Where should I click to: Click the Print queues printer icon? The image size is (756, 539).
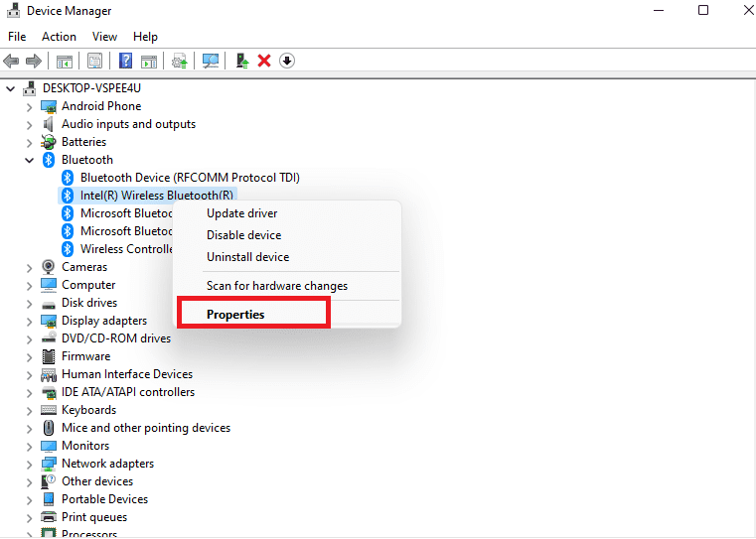click(49, 517)
